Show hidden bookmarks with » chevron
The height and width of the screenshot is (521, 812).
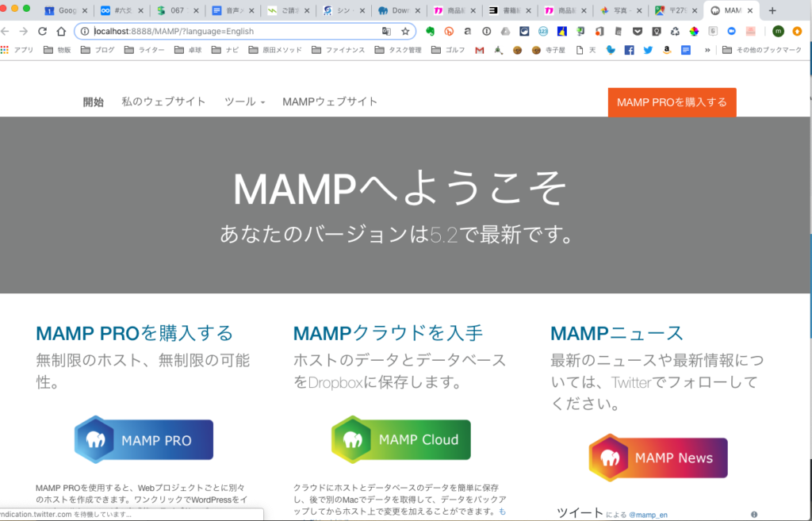707,50
